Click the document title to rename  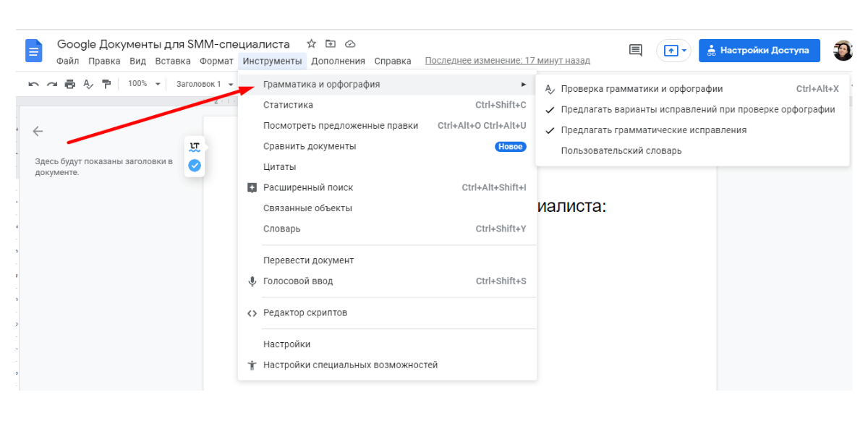click(x=173, y=44)
